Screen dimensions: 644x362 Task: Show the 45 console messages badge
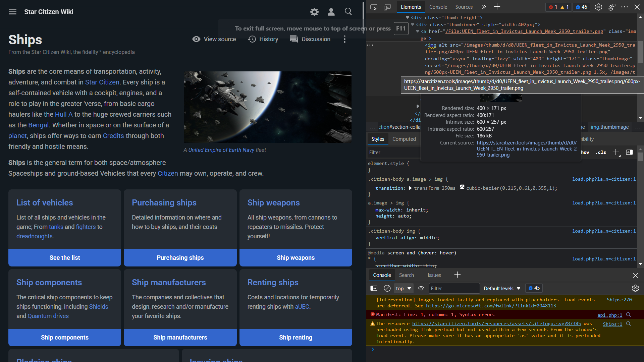tap(581, 7)
